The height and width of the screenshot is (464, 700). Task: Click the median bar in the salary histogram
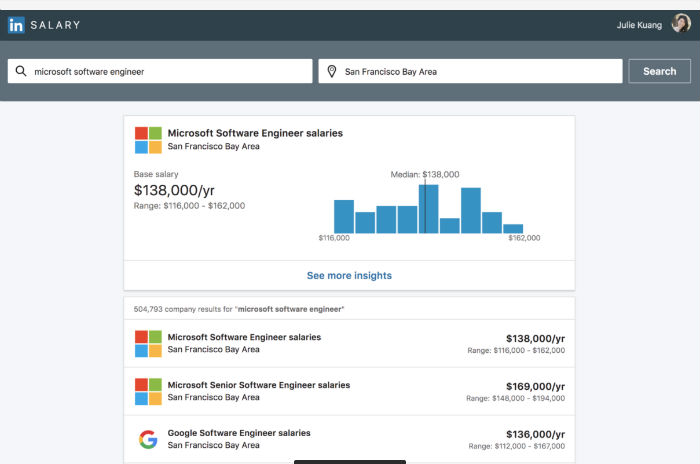click(428, 209)
